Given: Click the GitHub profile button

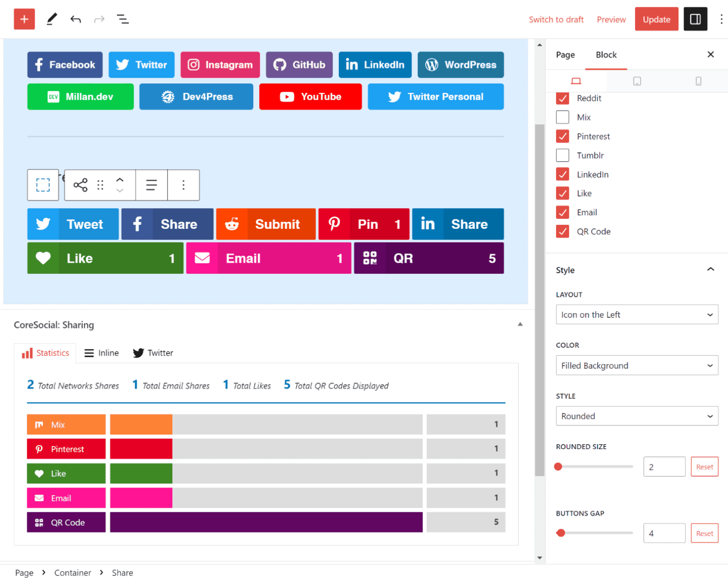Looking at the screenshot, I should tap(299, 65).
